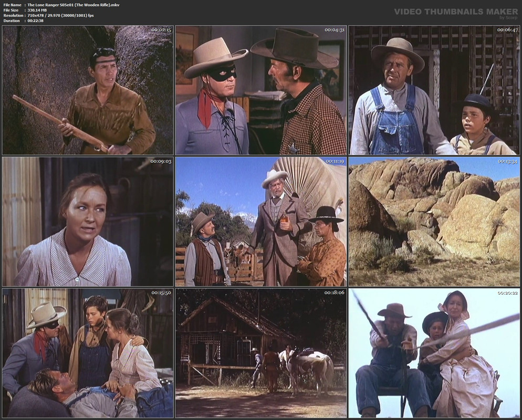Click the duration value 00:22:38
The image size is (522, 420).
coord(36,20)
